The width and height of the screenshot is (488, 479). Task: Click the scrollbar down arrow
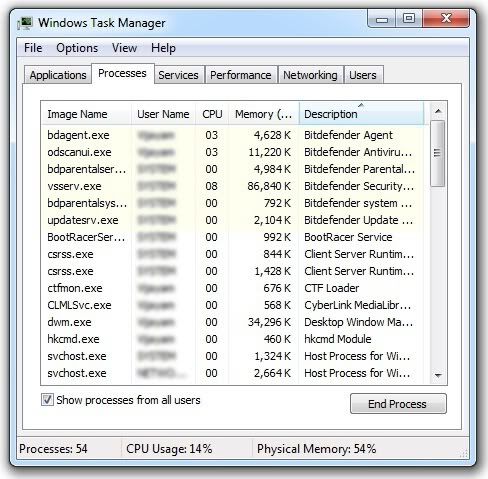[x=438, y=375]
